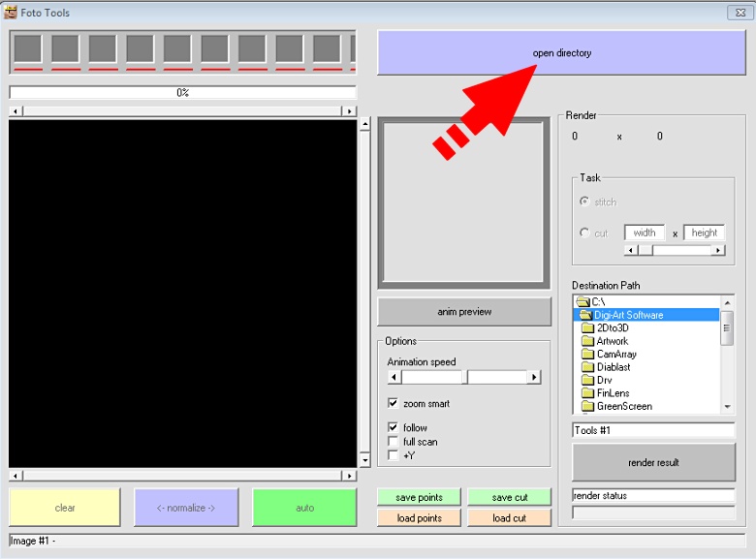Screen dimensions: 756x559
Task: Click the Tools #1 name field
Action: (653, 430)
